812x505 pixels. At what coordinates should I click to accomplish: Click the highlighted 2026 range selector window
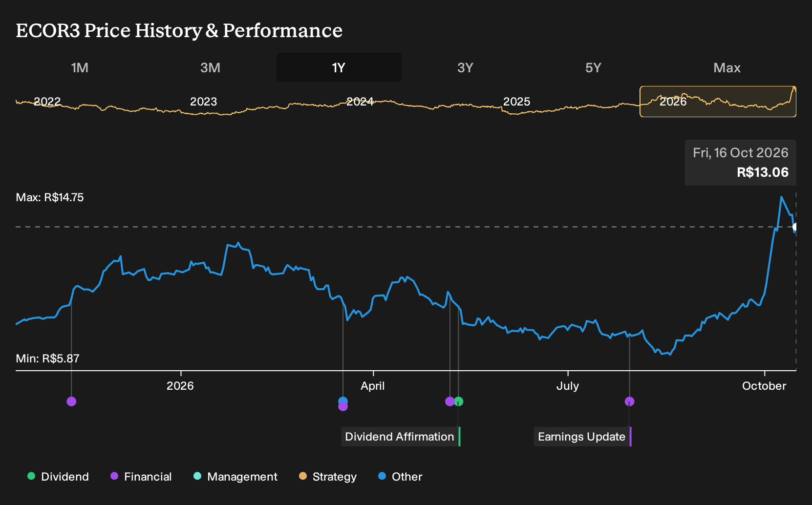point(718,102)
